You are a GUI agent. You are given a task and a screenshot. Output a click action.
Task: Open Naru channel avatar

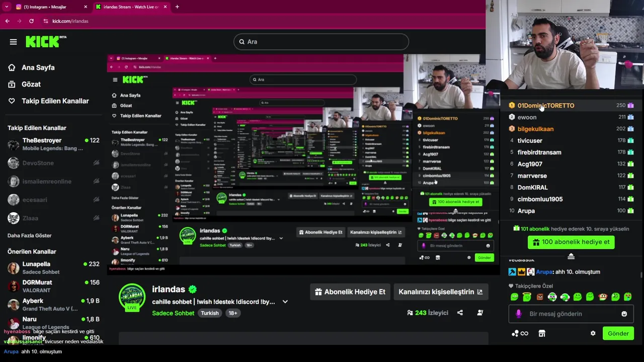(14, 323)
